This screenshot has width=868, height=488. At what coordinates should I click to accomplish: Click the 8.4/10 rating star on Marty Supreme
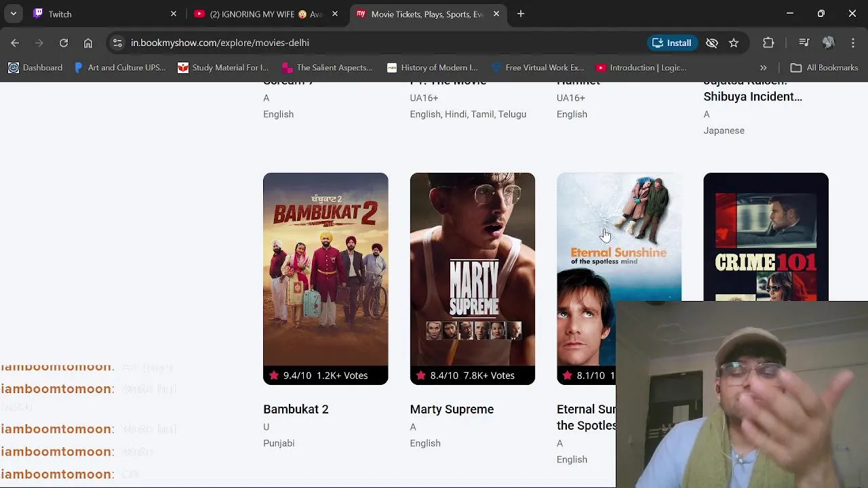421,375
